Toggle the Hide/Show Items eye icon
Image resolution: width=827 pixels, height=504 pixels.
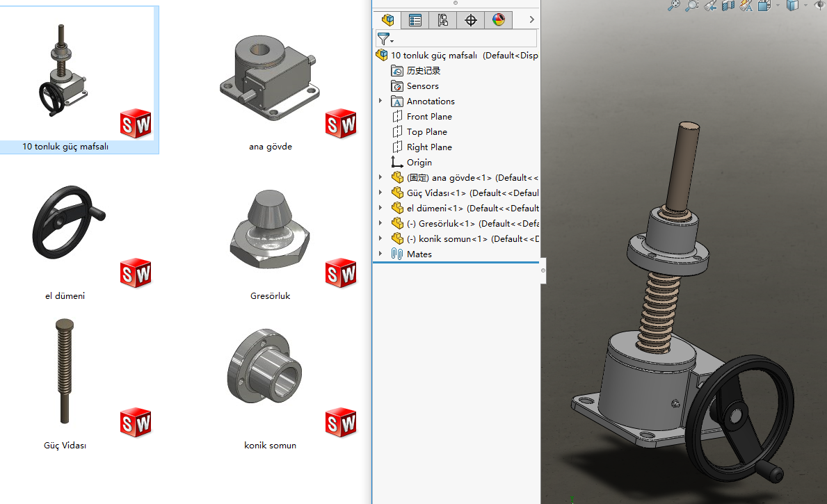coord(818,6)
